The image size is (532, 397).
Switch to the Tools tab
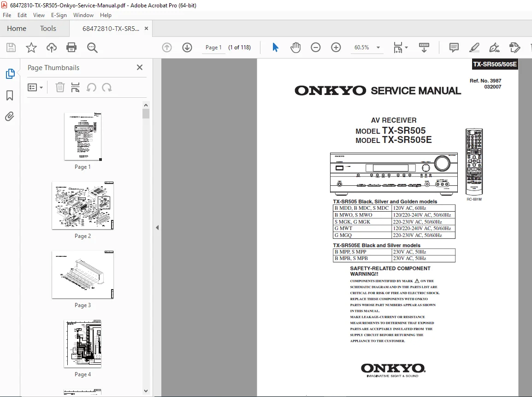tap(48, 29)
